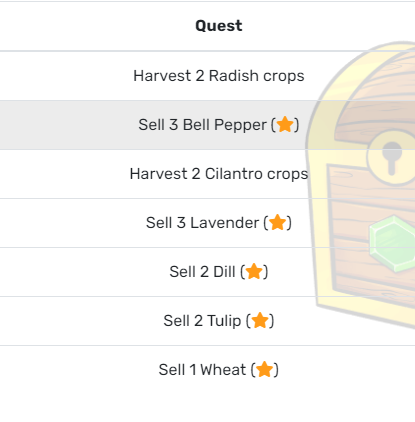Click the star icon next to Lavender
This screenshot has width=415, height=422.
278,222
